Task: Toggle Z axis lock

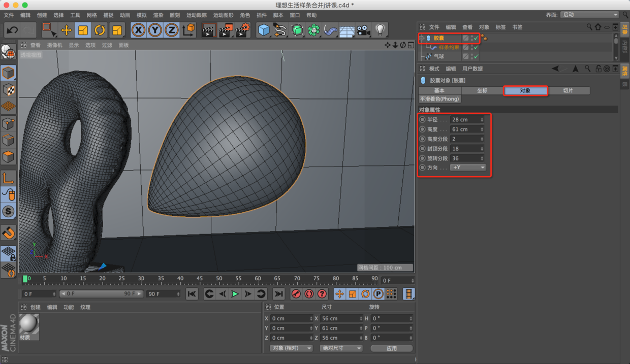Action: [172, 30]
